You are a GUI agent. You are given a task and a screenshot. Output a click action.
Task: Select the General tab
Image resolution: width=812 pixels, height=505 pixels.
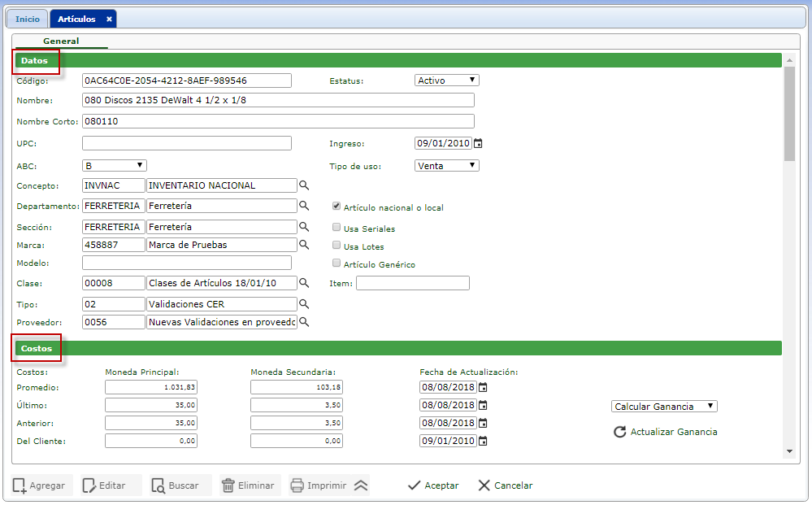[61, 41]
